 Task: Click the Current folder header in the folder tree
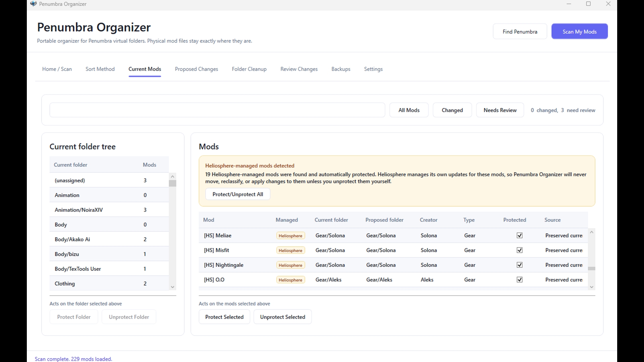click(x=70, y=165)
